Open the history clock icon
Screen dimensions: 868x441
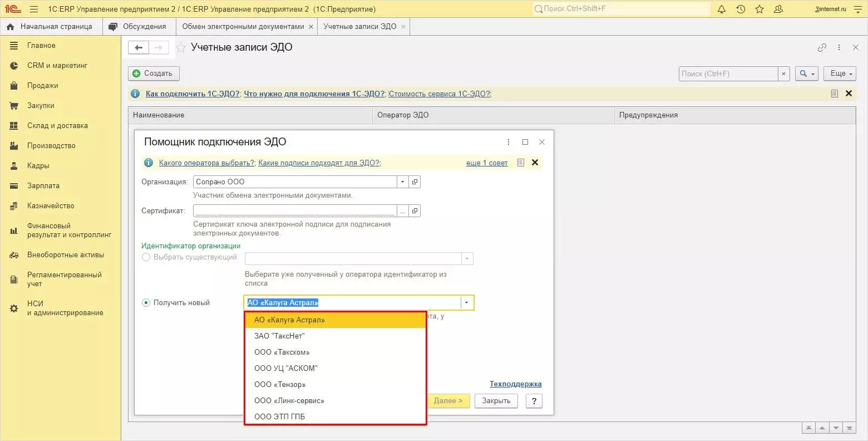[x=741, y=9]
